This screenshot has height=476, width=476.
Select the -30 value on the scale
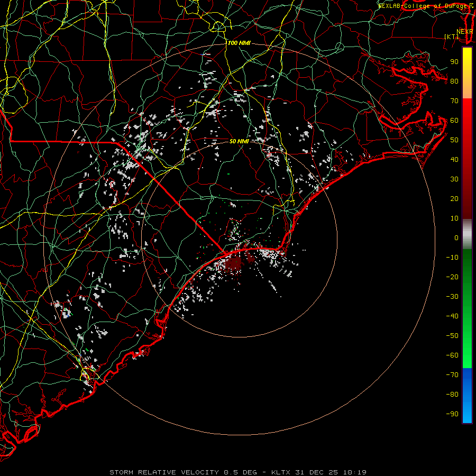pos(452,297)
